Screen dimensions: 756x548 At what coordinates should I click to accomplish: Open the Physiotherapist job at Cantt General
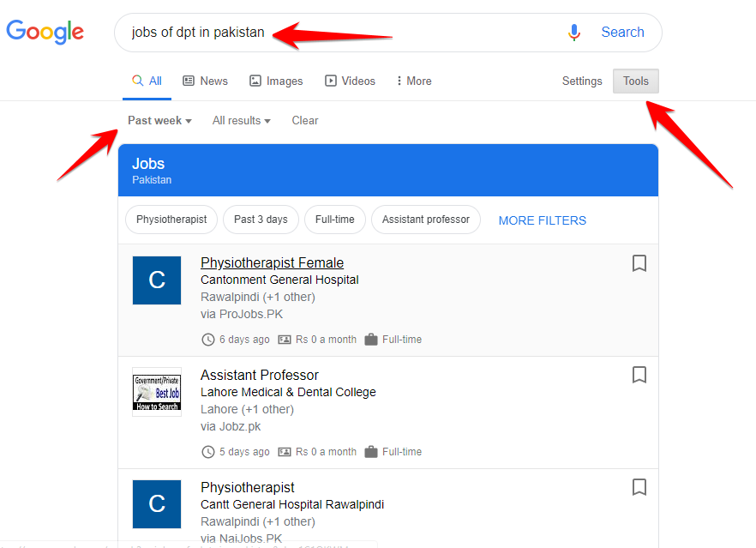[248, 487]
